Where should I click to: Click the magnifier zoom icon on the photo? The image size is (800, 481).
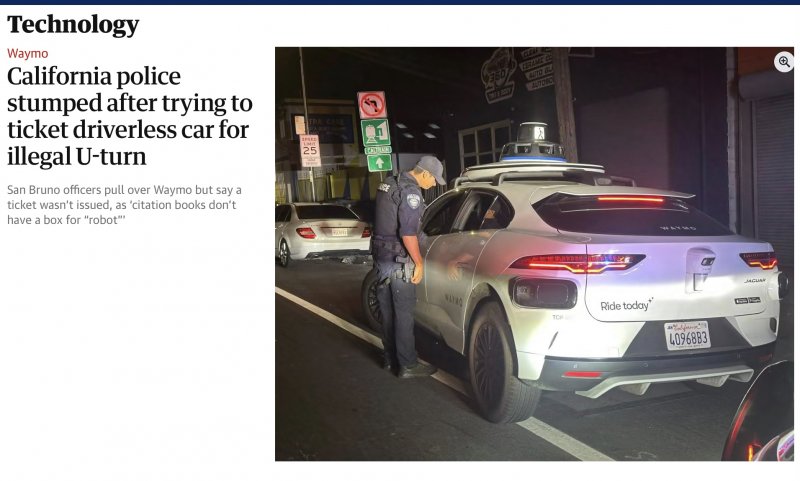pos(784,62)
